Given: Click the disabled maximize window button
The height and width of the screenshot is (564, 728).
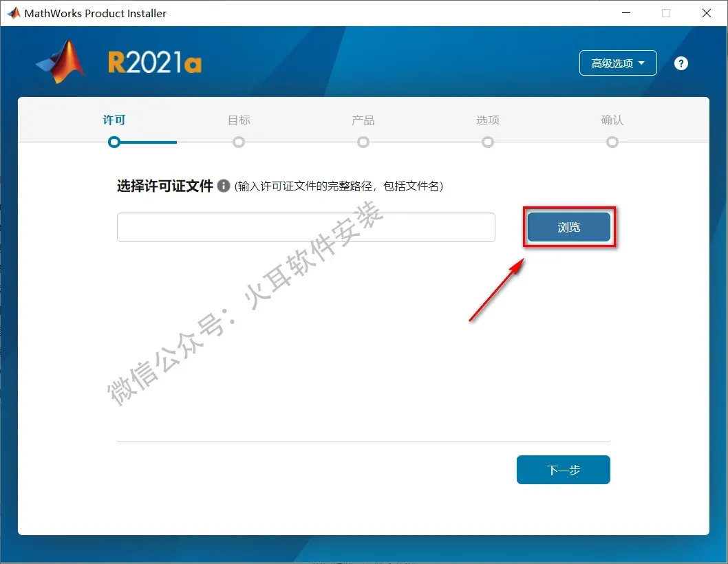Looking at the screenshot, I should click(x=666, y=13).
